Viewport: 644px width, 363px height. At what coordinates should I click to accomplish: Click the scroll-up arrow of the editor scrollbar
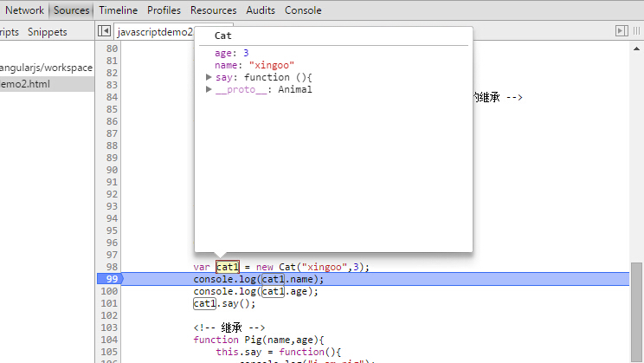pyautogui.click(x=636, y=49)
